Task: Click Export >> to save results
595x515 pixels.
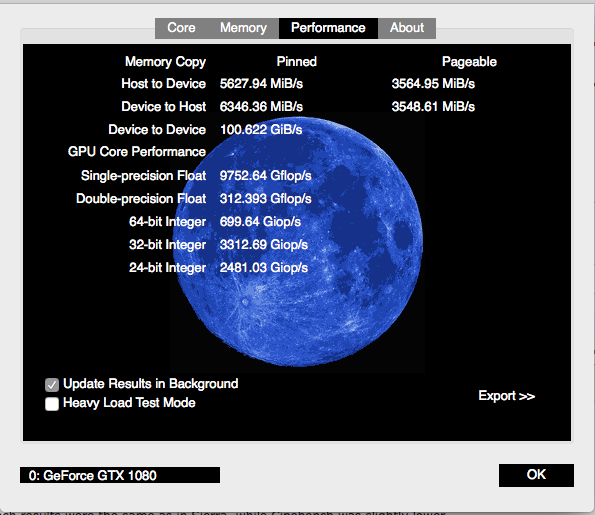Action: 507,396
